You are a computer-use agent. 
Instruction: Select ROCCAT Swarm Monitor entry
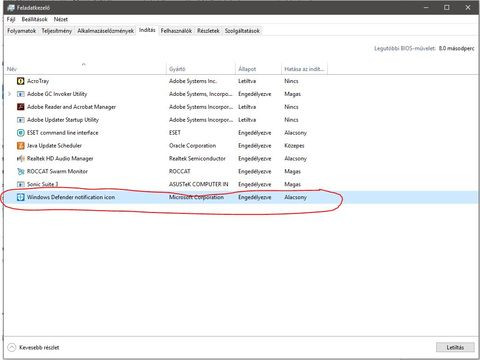coord(57,171)
